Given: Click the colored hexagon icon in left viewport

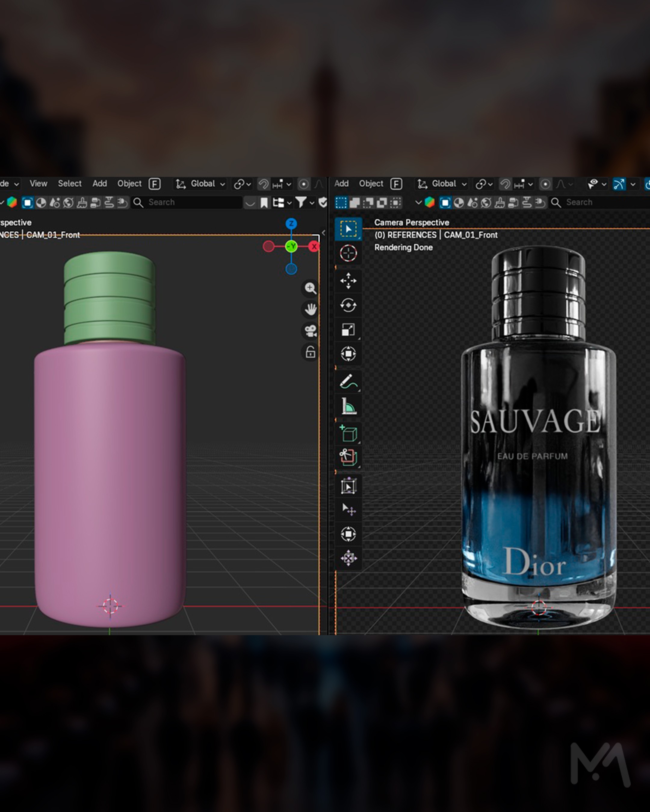Looking at the screenshot, I should 12,203.
